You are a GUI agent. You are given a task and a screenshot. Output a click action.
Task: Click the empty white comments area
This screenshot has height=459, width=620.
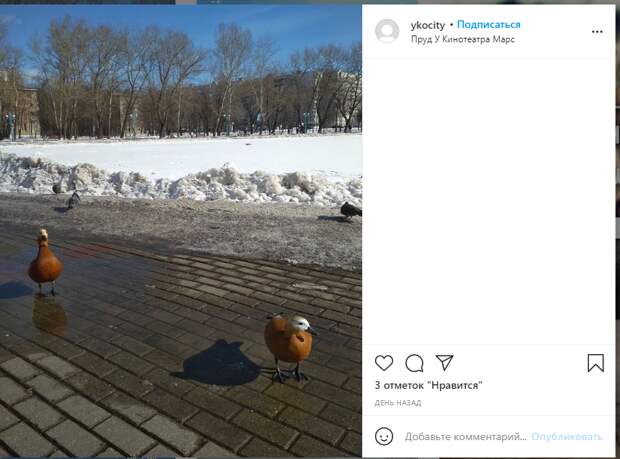click(489, 202)
